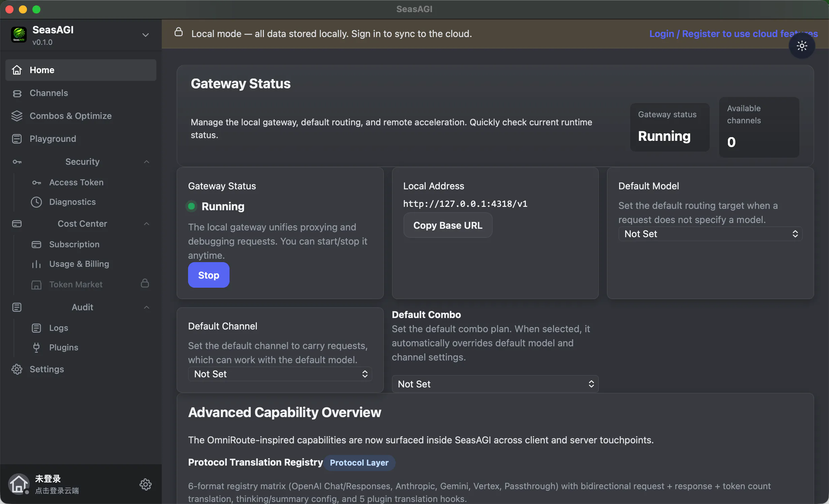Click the Home house icon

17,70
